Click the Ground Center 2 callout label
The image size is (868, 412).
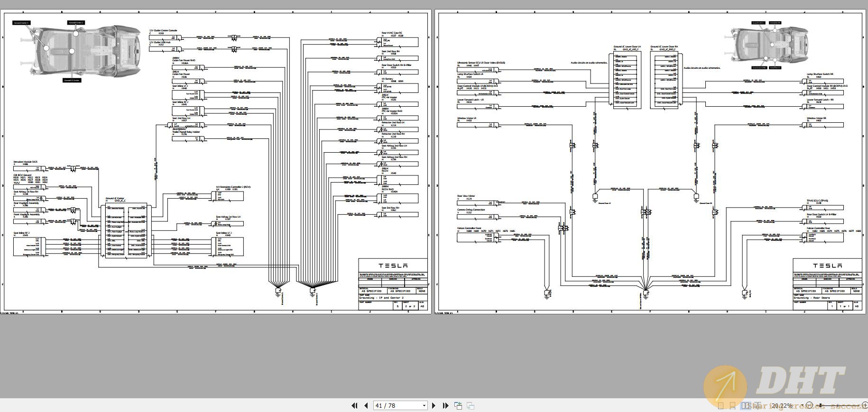click(76, 22)
